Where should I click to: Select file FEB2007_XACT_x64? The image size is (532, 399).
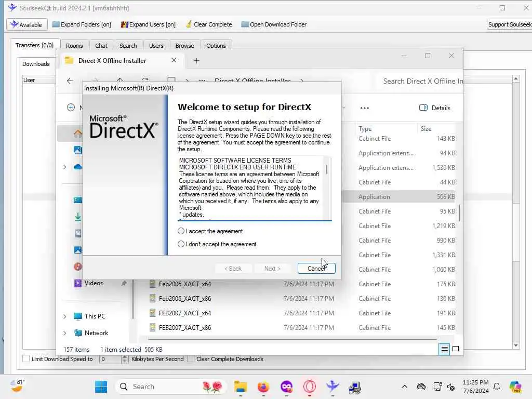pyautogui.click(x=184, y=313)
